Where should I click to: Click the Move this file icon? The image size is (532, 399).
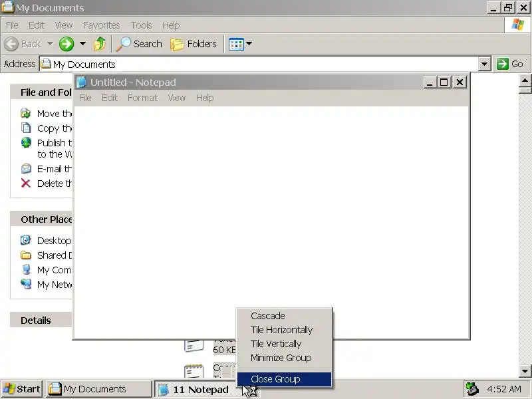(x=26, y=113)
